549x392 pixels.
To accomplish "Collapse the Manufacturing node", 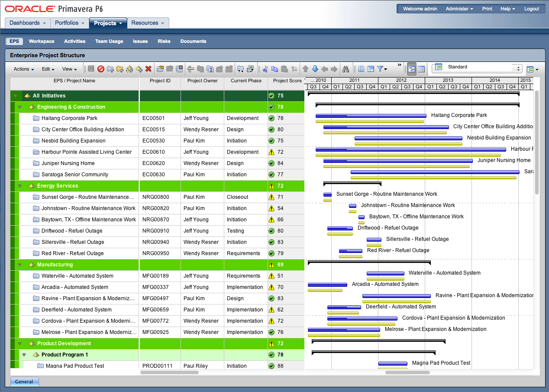I will point(20,265).
